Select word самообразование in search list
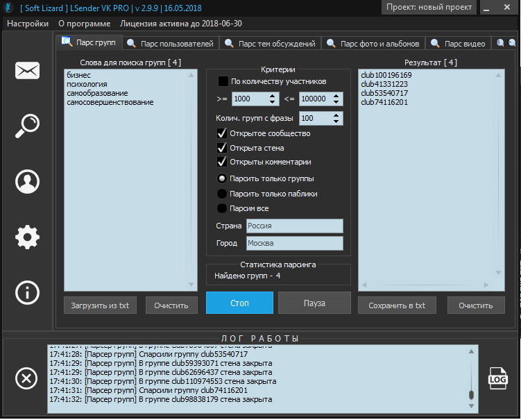This screenshot has height=420, width=521. [x=97, y=93]
